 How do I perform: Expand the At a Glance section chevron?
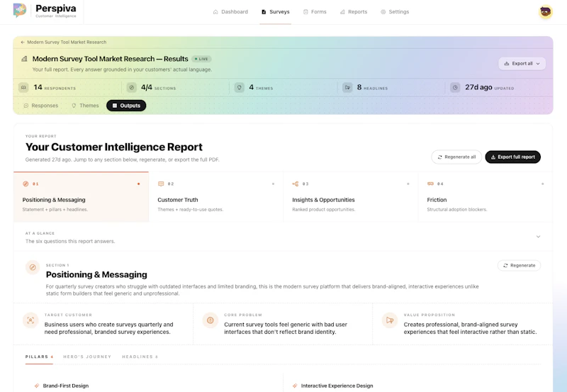538,237
